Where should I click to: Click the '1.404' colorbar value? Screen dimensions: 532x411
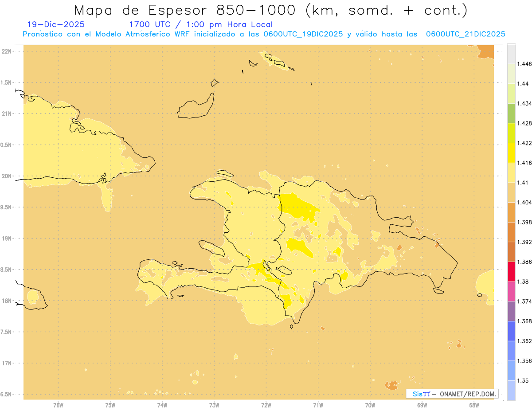[524, 202]
